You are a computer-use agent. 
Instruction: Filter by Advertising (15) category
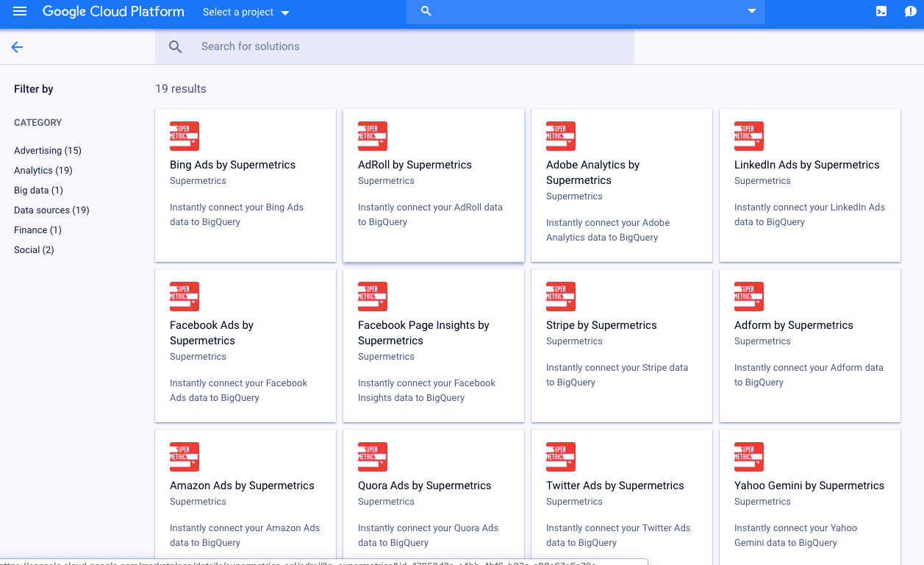48,151
